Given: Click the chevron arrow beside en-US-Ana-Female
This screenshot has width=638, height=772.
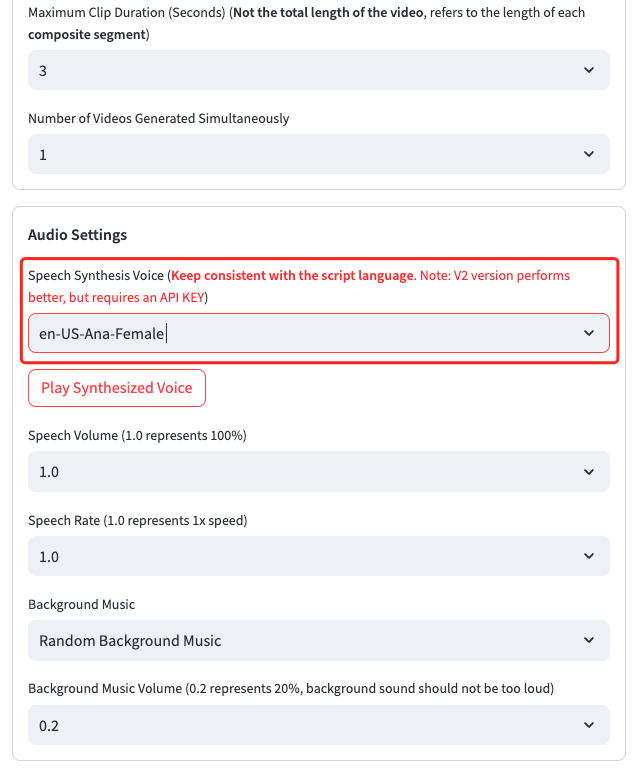Looking at the screenshot, I should [x=588, y=333].
